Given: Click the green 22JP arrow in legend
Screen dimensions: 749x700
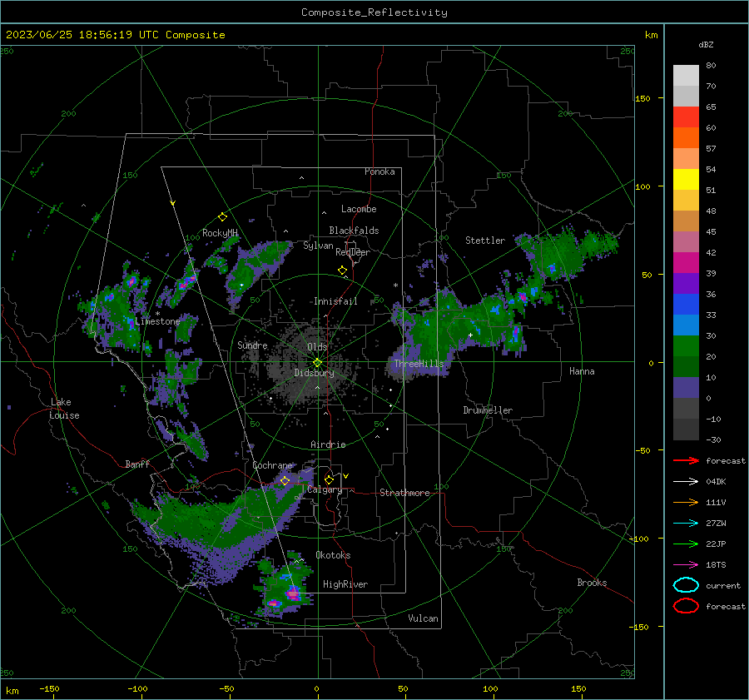Looking at the screenshot, I should (686, 544).
